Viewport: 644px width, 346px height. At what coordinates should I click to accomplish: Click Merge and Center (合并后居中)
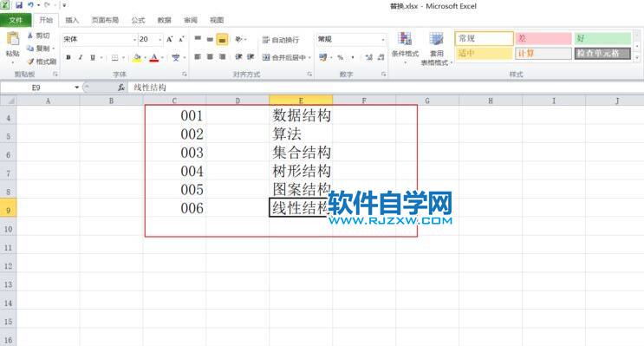[283, 57]
